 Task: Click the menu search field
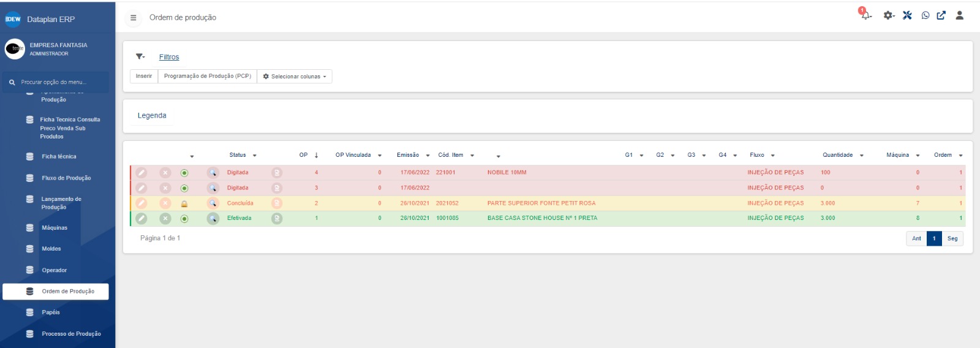[x=58, y=82]
